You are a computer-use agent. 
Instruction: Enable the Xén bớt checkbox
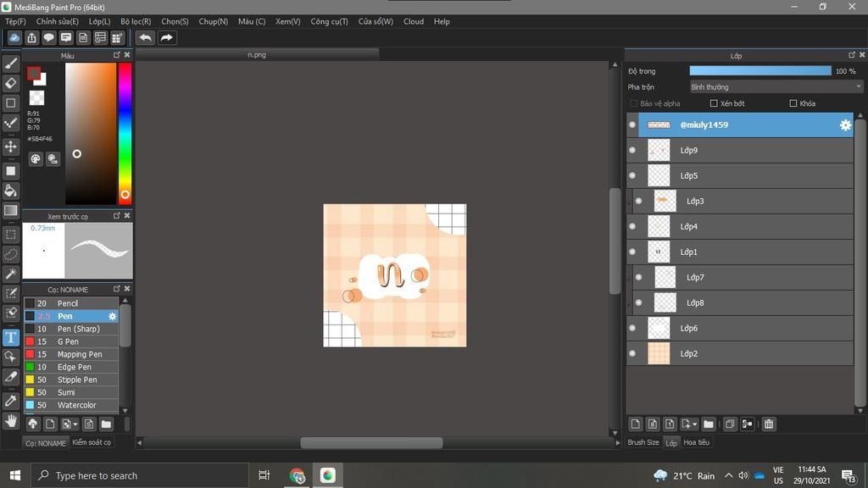tap(714, 103)
